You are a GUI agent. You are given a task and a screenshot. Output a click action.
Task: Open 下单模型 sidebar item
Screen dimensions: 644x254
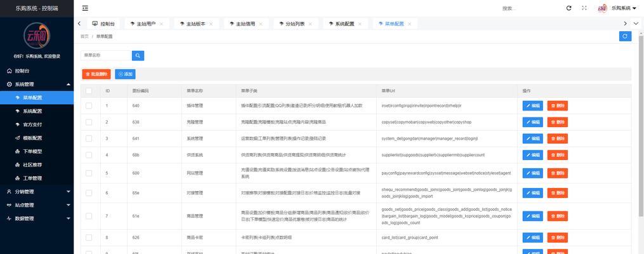(x=37, y=151)
